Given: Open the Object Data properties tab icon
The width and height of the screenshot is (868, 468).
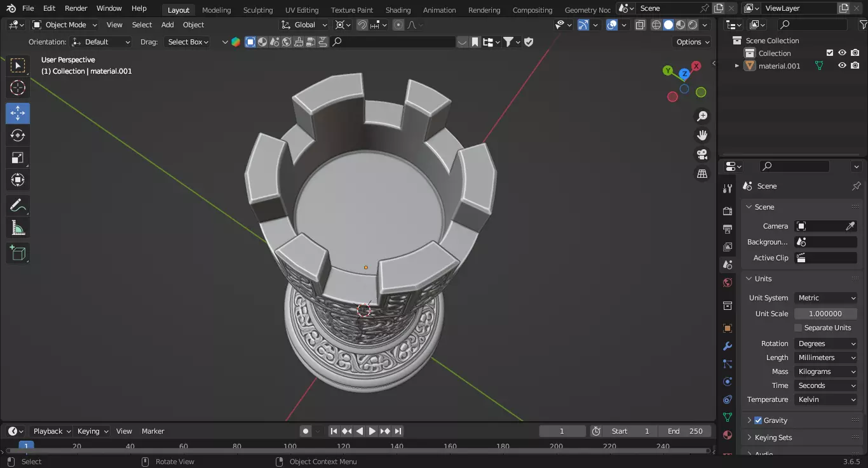Looking at the screenshot, I should click(728, 417).
